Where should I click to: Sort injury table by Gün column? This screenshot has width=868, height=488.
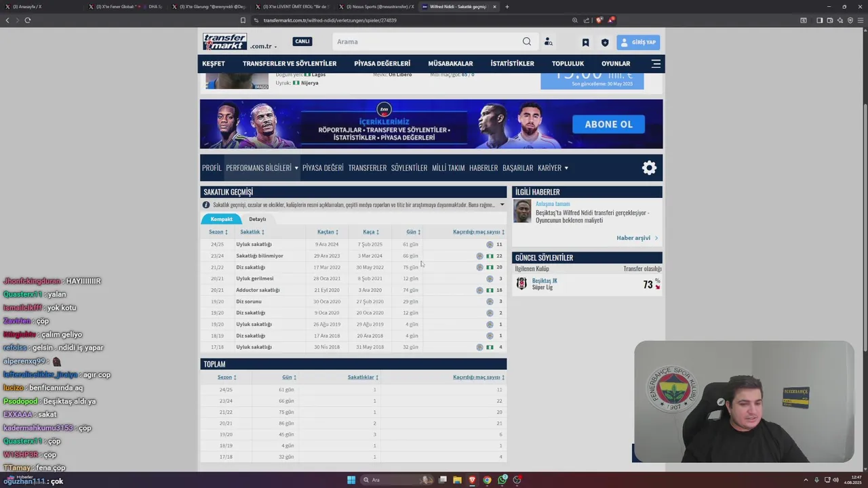[x=413, y=232]
